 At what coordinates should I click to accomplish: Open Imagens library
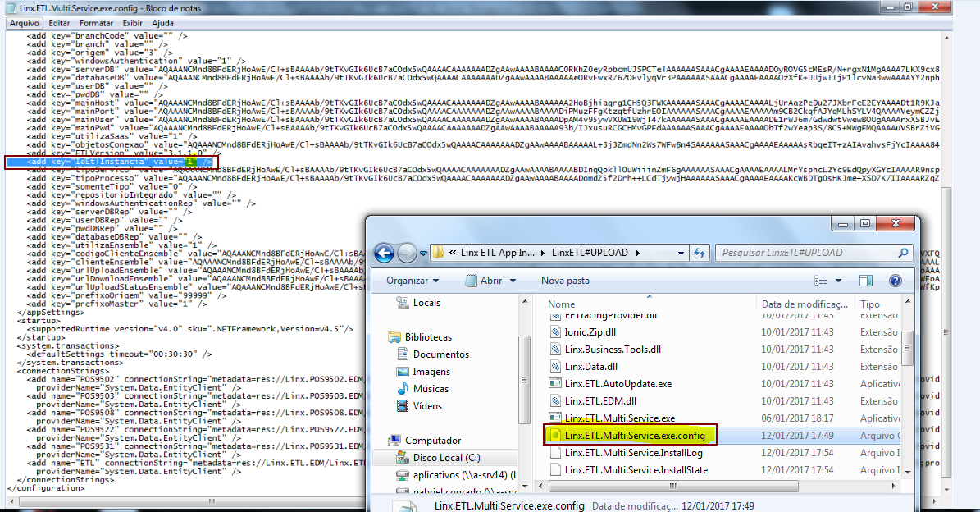pyautogui.click(x=431, y=372)
